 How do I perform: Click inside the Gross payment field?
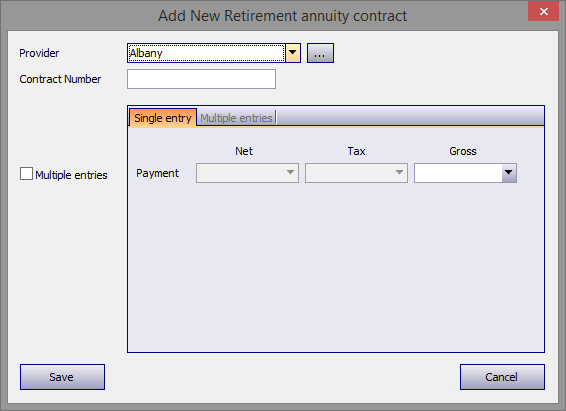point(458,173)
